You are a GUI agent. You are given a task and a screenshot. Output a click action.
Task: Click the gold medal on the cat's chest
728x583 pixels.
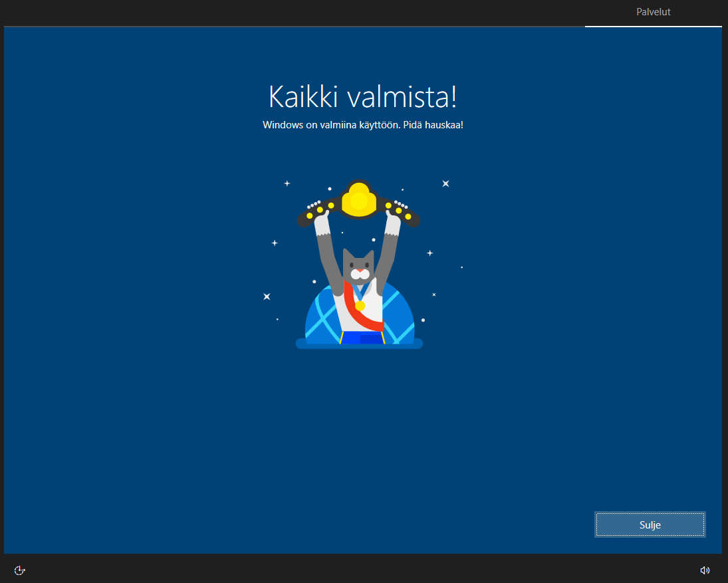tap(360, 306)
